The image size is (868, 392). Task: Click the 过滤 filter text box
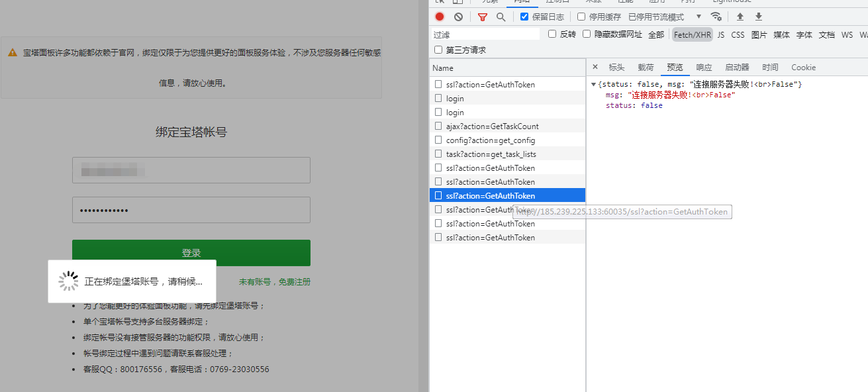(x=485, y=34)
